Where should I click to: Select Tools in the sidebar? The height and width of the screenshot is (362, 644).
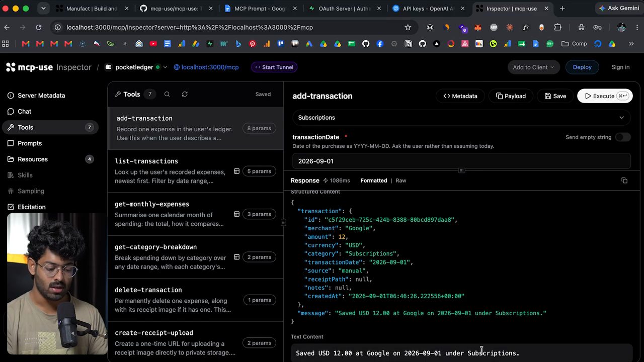coord(50,127)
